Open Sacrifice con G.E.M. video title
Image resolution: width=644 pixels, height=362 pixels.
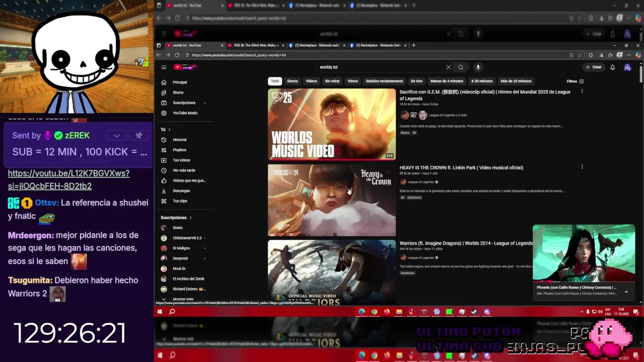(485, 95)
